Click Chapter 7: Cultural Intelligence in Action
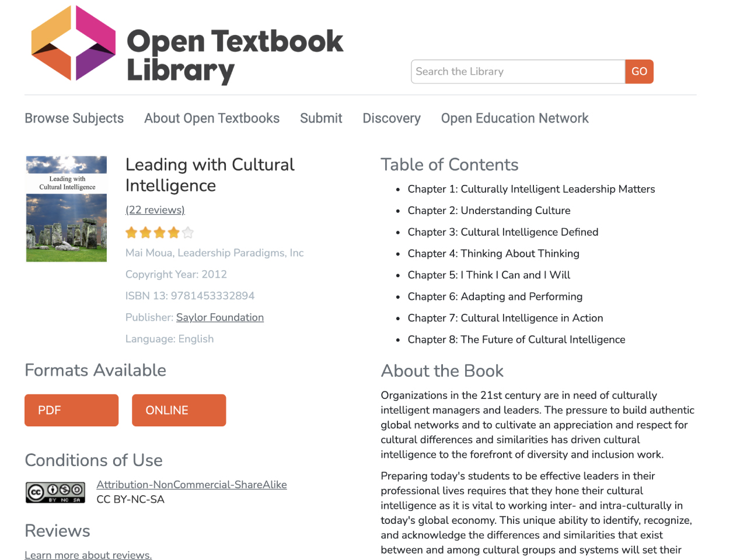Image resolution: width=747 pixels, height=560 pixels. (x=505, y=318)
